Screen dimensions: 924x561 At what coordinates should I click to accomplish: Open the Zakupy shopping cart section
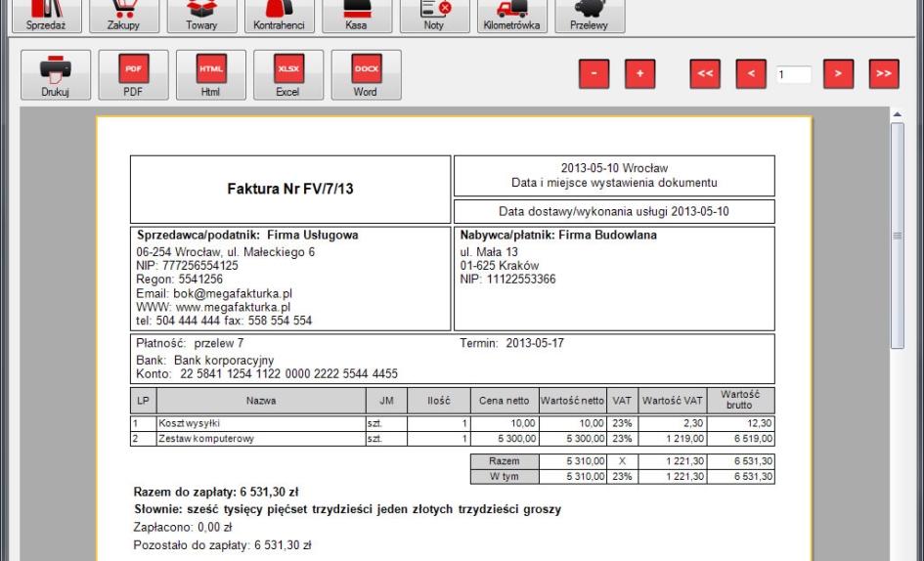click(124, 15)
